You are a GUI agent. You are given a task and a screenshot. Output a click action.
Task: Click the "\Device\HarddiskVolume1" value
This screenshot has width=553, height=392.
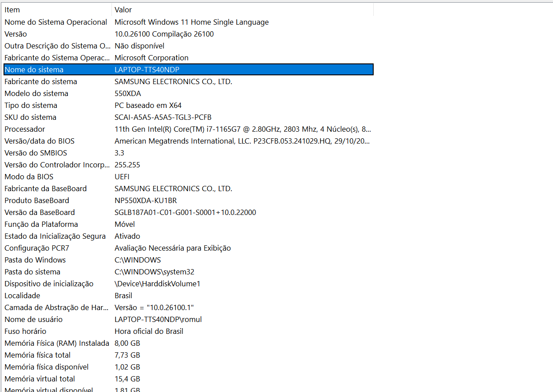tap(157, 284)
